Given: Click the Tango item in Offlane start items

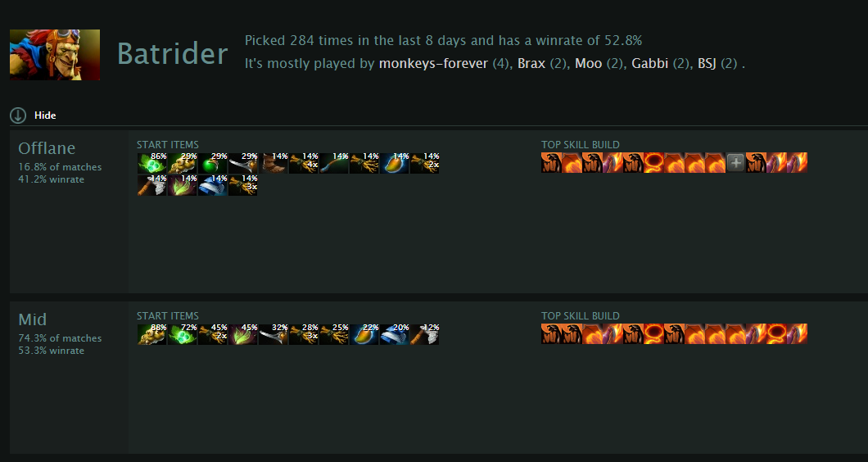Looking at the screenshot, I should point(152,163).
